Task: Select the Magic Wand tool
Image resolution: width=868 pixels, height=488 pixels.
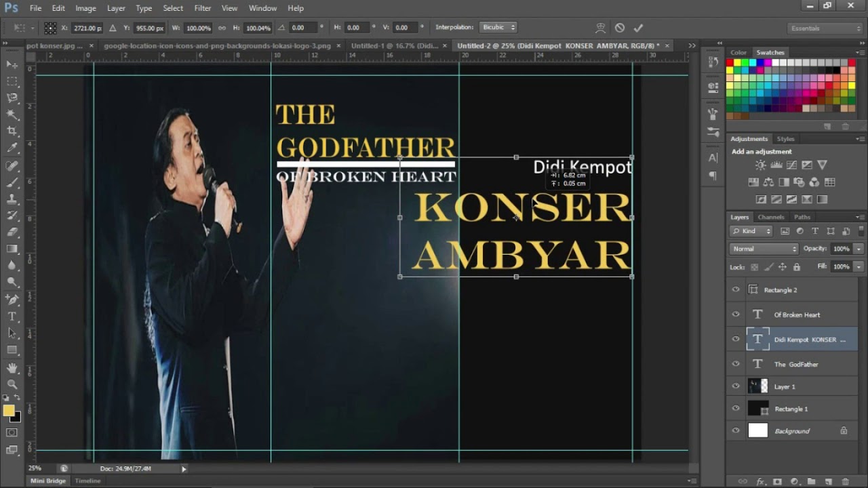Action: coord(12,115)
